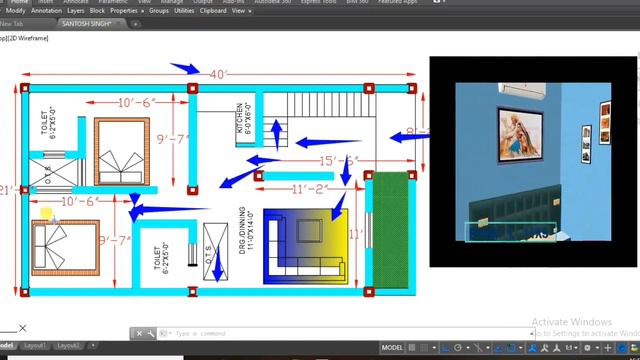The image size is (640, 360).
Task: Toggle annotation visibility icon in status bar
Action: point(532,348)
